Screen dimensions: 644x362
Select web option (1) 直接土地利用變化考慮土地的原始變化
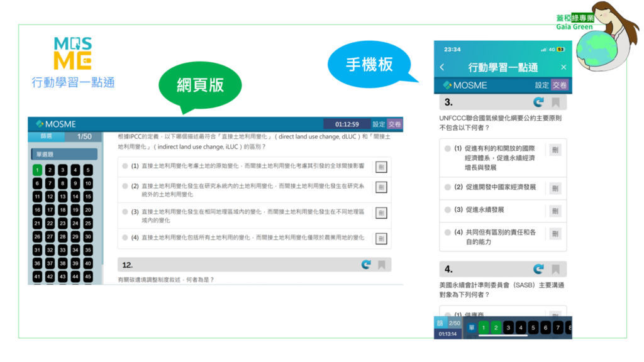click(x=125, y=166)
